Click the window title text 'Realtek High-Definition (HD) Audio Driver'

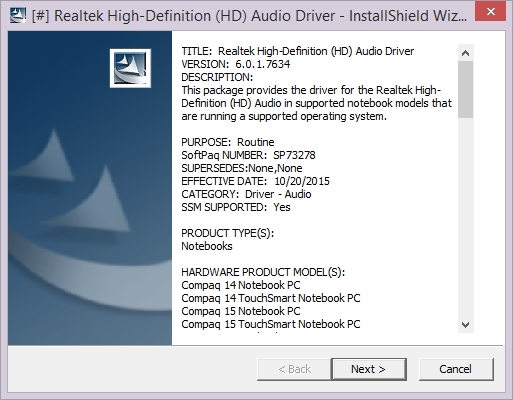[x=194, y=16]
